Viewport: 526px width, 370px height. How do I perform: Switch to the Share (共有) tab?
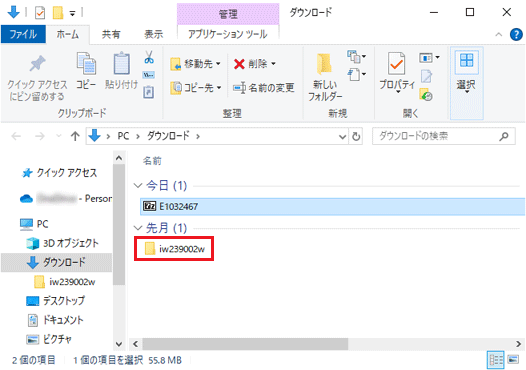click(x=111, y=34)
